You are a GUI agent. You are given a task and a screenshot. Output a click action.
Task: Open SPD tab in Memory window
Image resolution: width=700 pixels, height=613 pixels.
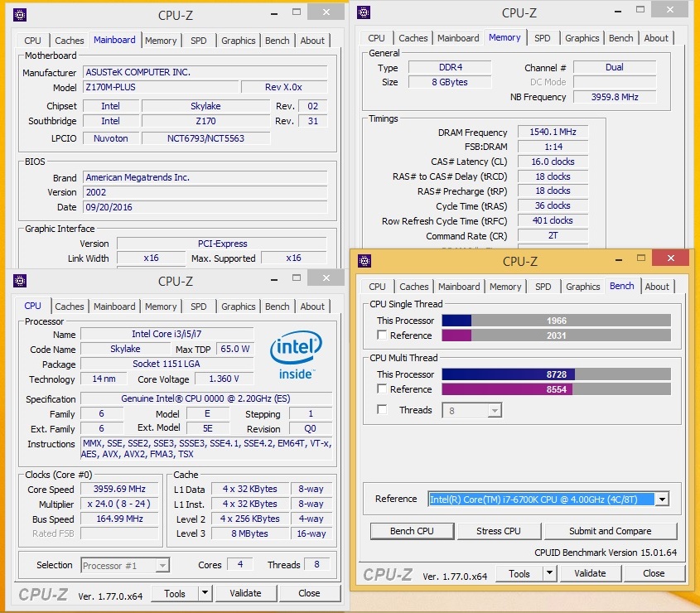tap(542, 38)
